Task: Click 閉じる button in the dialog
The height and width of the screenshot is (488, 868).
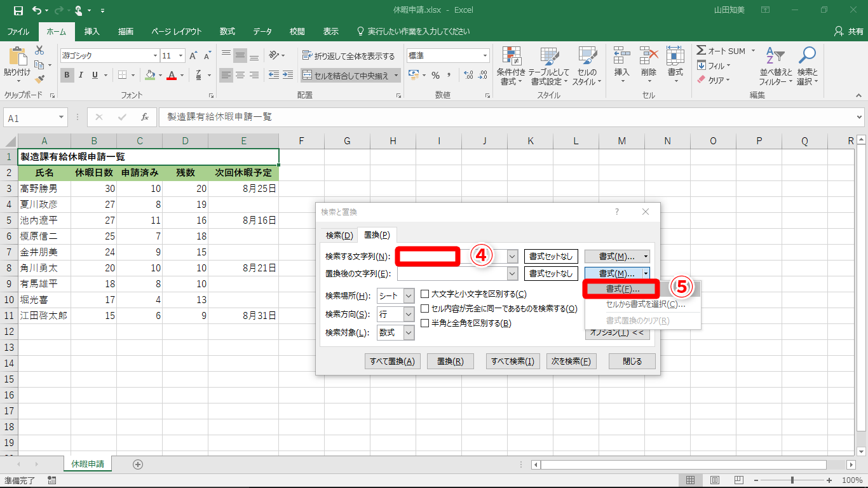Action: click(632, 362)
